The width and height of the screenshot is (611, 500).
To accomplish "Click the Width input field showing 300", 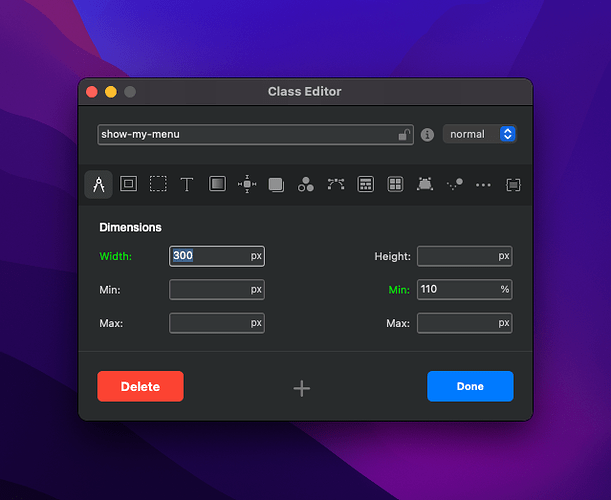I will tap(208, 256).
